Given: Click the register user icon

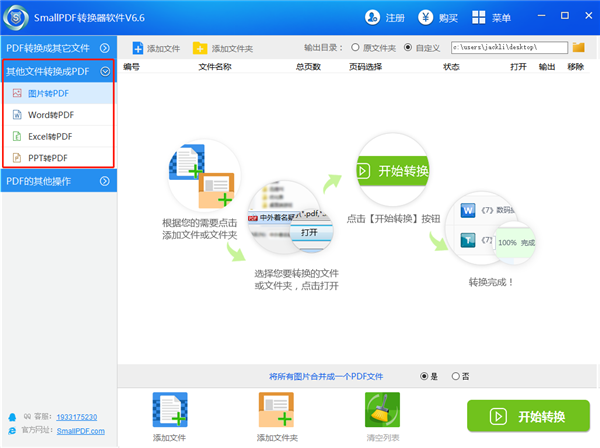Looking at the screenshot, I should 372,17.
